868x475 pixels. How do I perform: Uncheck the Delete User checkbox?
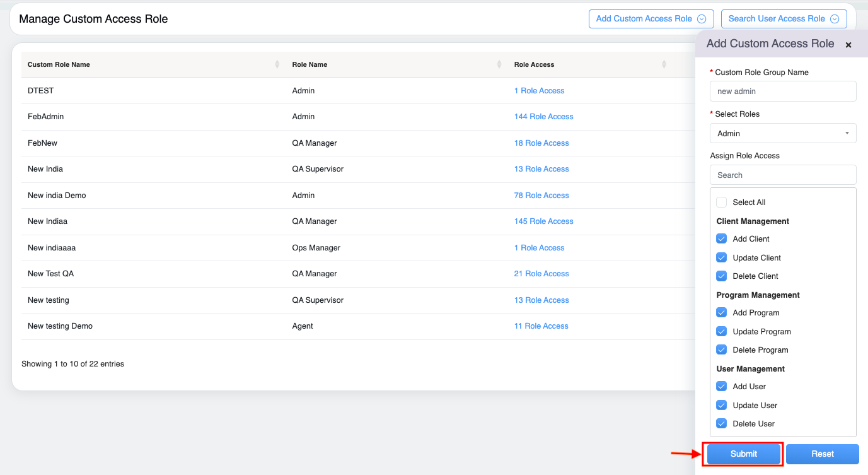point(722,424)
